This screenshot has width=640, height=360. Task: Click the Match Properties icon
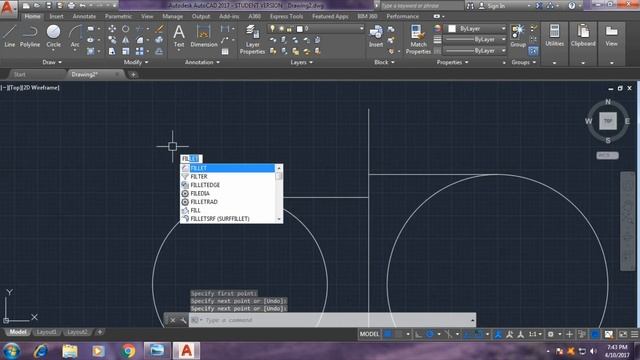[x=418, y=40]
